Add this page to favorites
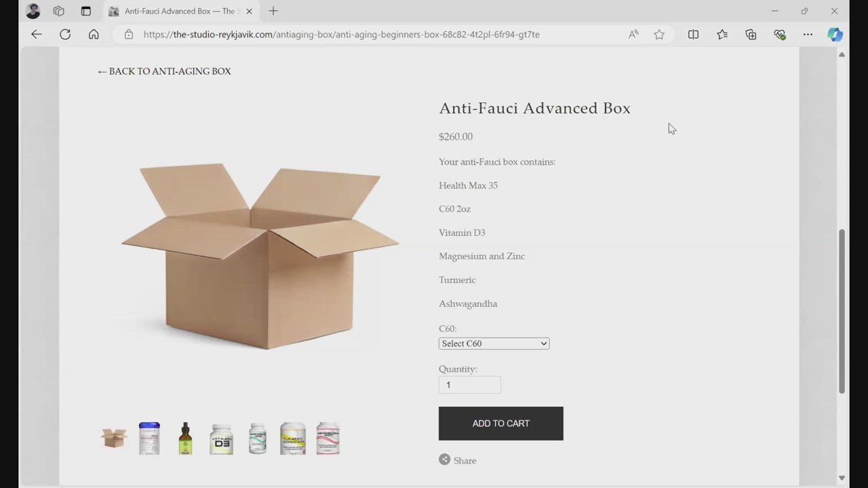Image resolution: width=868 pixels, height=488 pixels. click(659, 34)
